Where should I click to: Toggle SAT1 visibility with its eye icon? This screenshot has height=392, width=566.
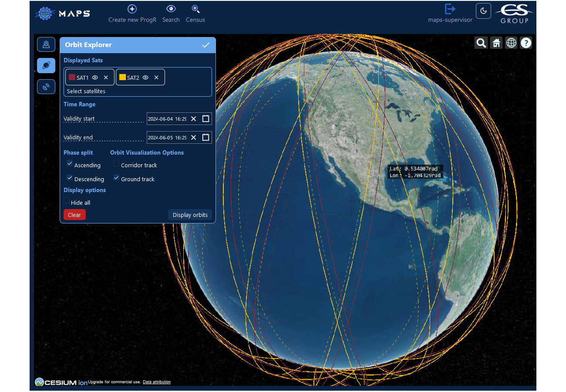point(95,77)
